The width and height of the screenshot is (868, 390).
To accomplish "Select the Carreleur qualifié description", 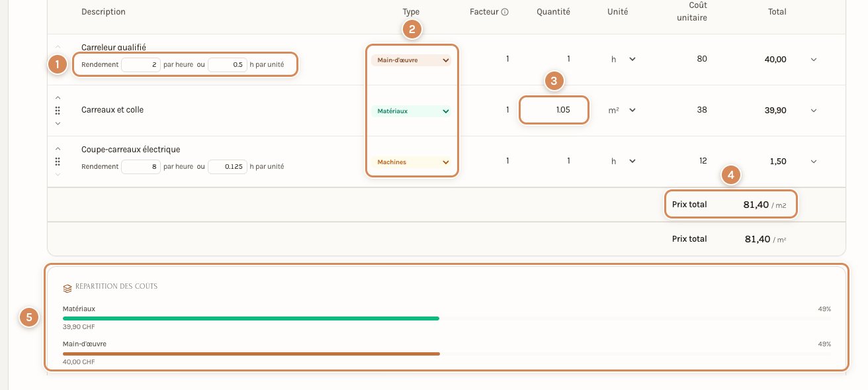I will point(114,48).
